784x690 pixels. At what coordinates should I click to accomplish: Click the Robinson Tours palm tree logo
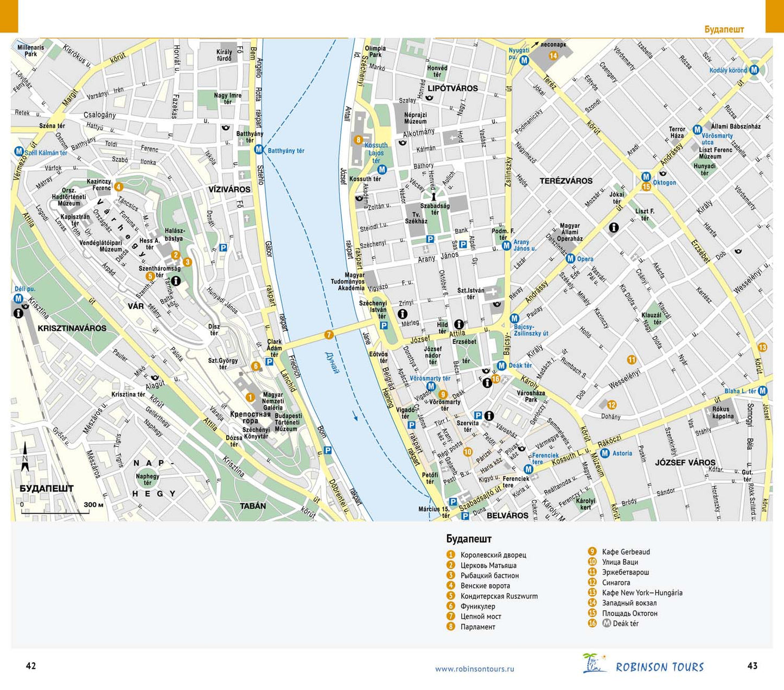pyautogui.click(x=595, y=664)
